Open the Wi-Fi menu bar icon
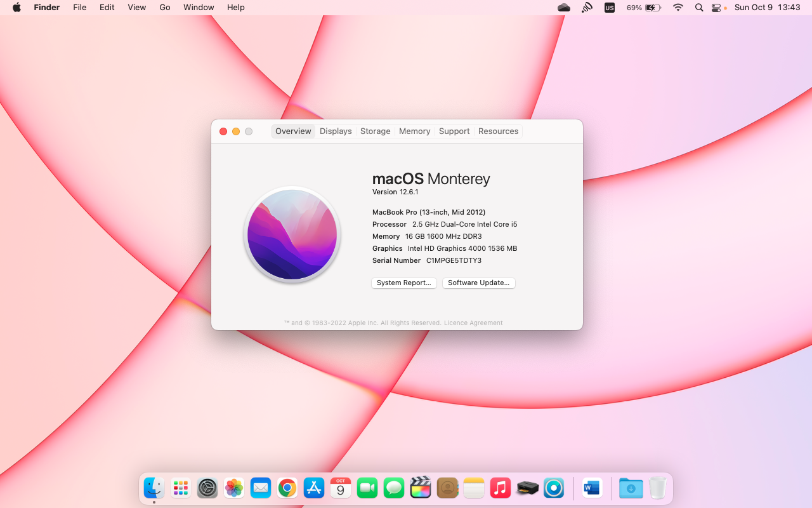This screenshot has height=508, width=812. tap(678, 8)
